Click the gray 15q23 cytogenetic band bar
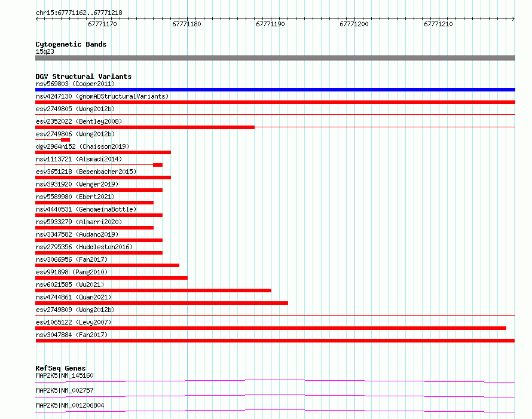Image resolution: width=532 pixels, height=419 pixels. [x=275, y=58]
